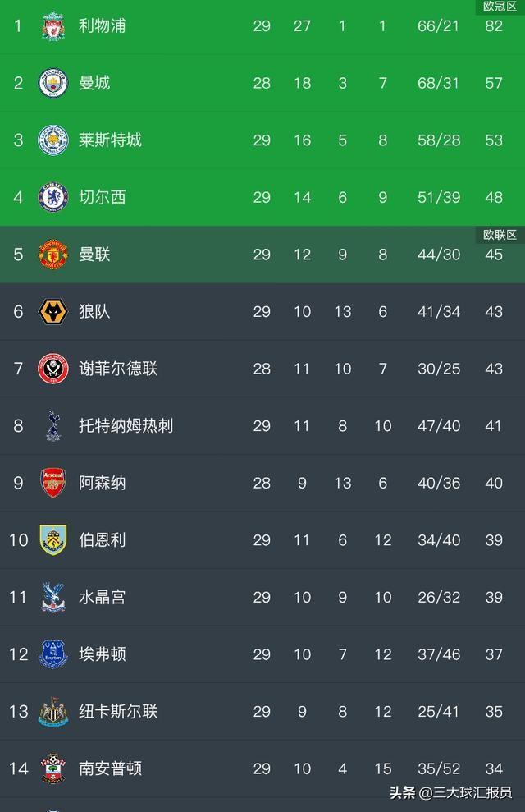Open team name 利物浦
This screenshot has width=525, height=812.
[x=103, y=26]
